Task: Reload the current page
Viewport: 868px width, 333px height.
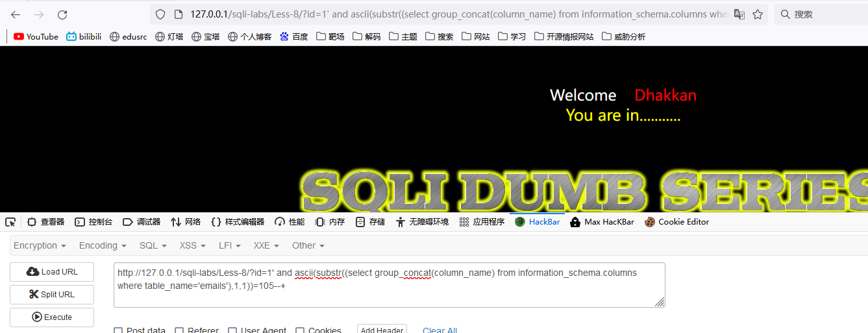Action: tap(62, 14)
